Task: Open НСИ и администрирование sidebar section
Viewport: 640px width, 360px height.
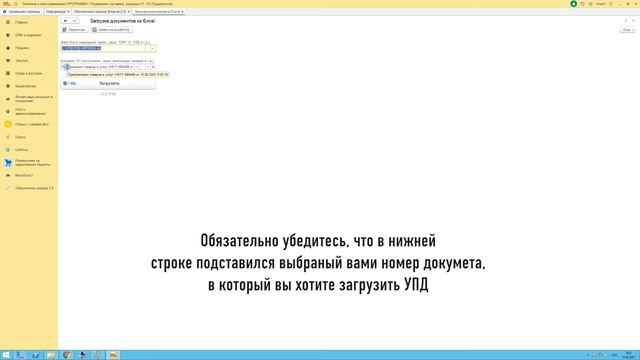Action: pos(30,111)
